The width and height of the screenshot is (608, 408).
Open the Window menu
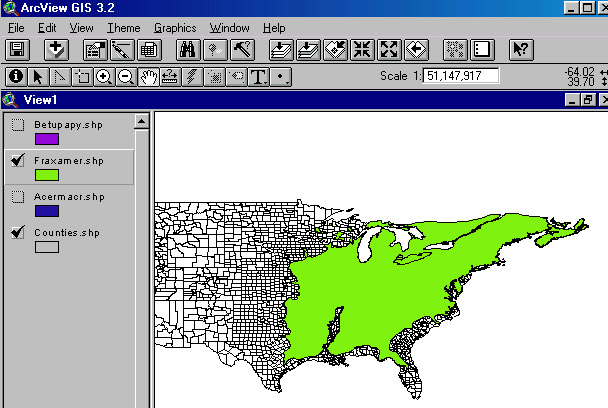click(x=230, y=28)
